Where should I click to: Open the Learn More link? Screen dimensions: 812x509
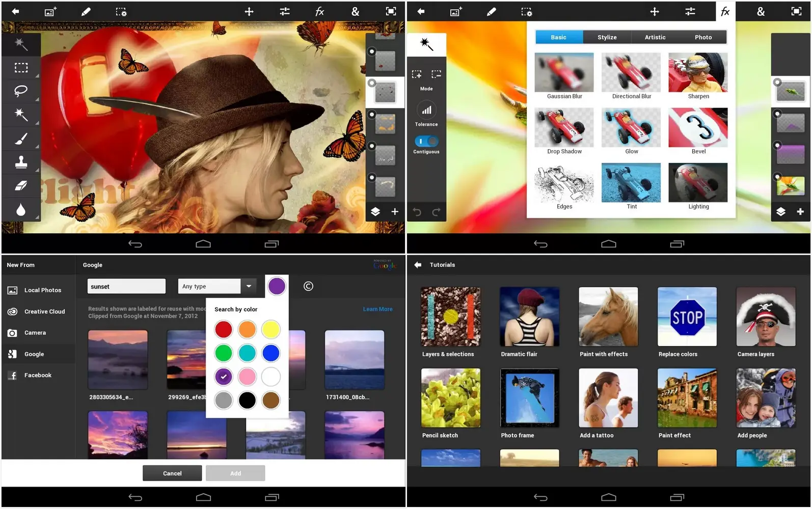(377, 309)
